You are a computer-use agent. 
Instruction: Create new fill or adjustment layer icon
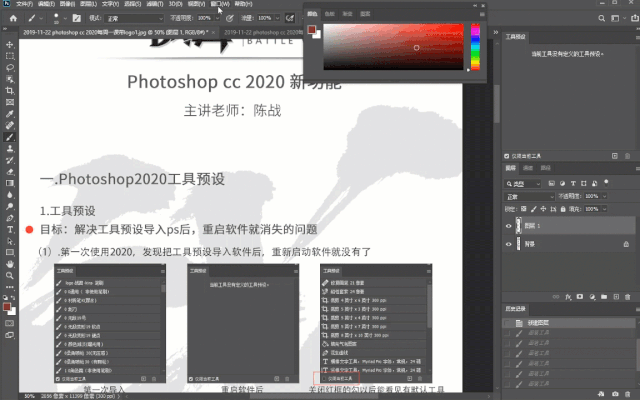point(592,297)
